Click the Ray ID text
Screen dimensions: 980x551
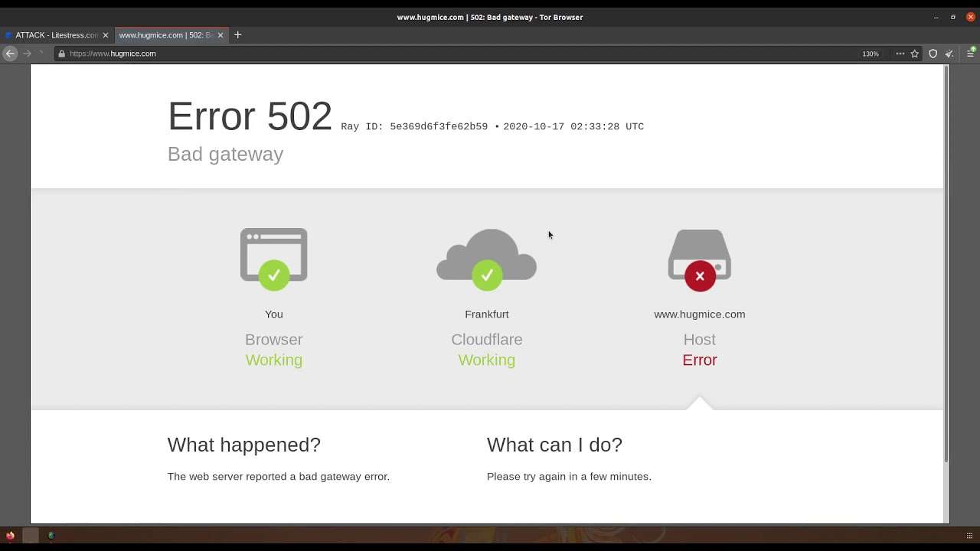(414, 127)
